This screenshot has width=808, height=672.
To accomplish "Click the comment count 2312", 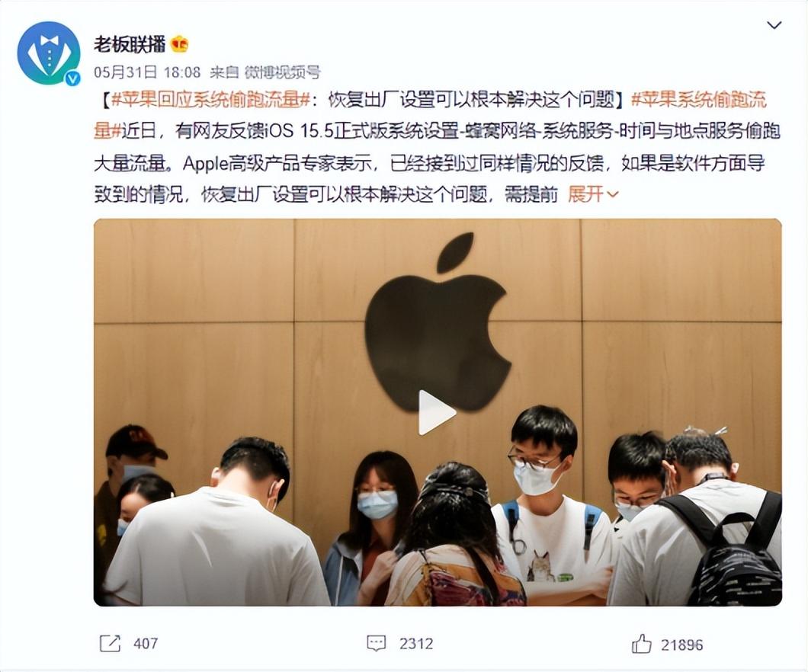I will point(416,644).
